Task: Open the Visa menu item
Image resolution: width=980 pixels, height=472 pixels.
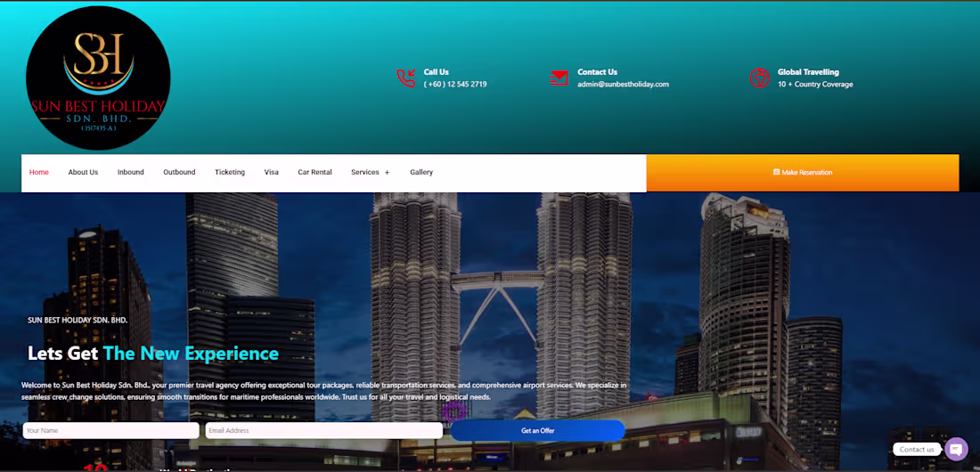Action: tap(271, 173)
